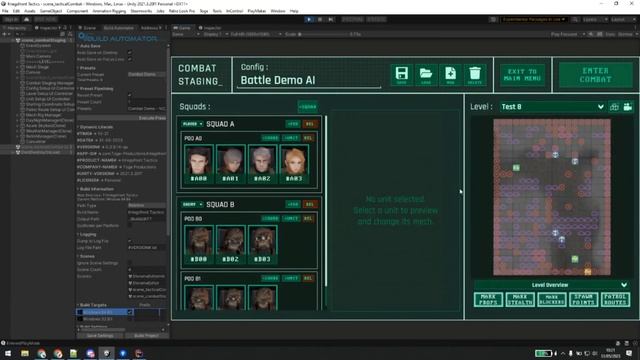Open the GameObject menu

51,11
